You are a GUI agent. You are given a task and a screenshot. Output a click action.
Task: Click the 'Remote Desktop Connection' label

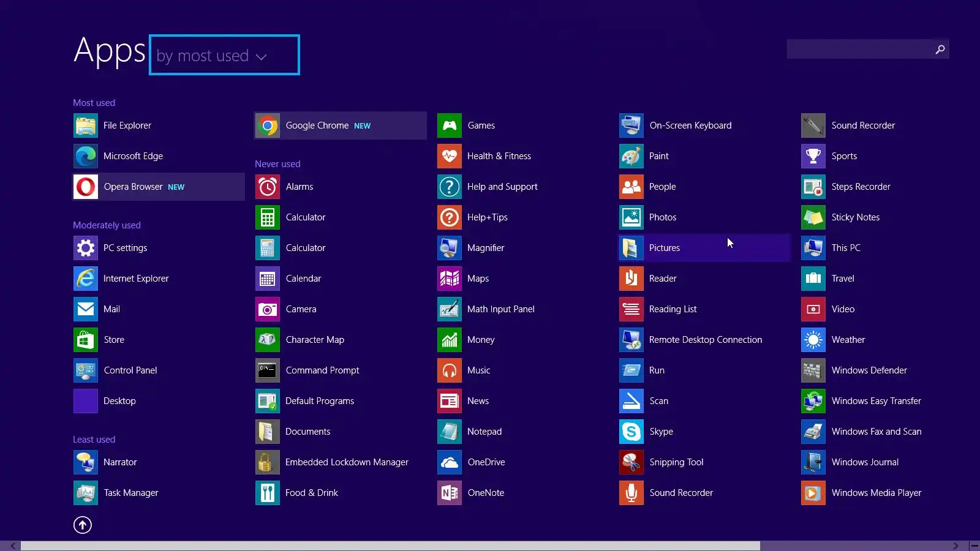tap(706, 340)
